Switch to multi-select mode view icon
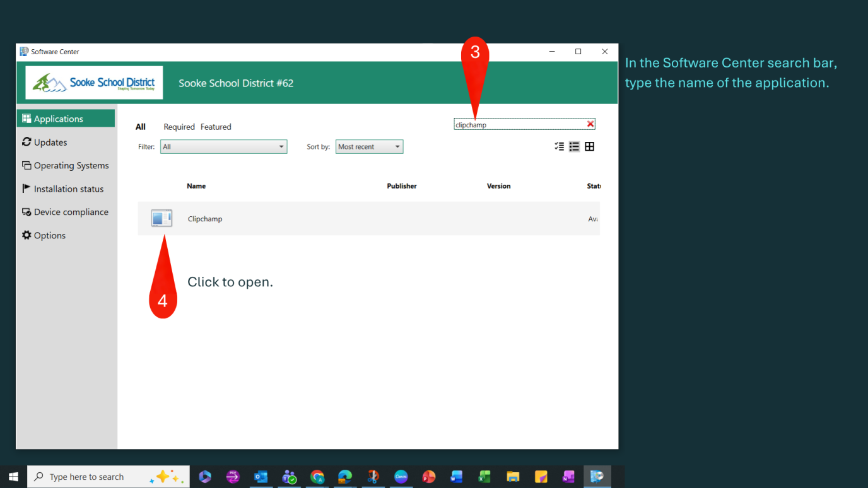Image resolution: width=868 pixels, height=488 pixels. pyautogui.click(x=559, y=146)
